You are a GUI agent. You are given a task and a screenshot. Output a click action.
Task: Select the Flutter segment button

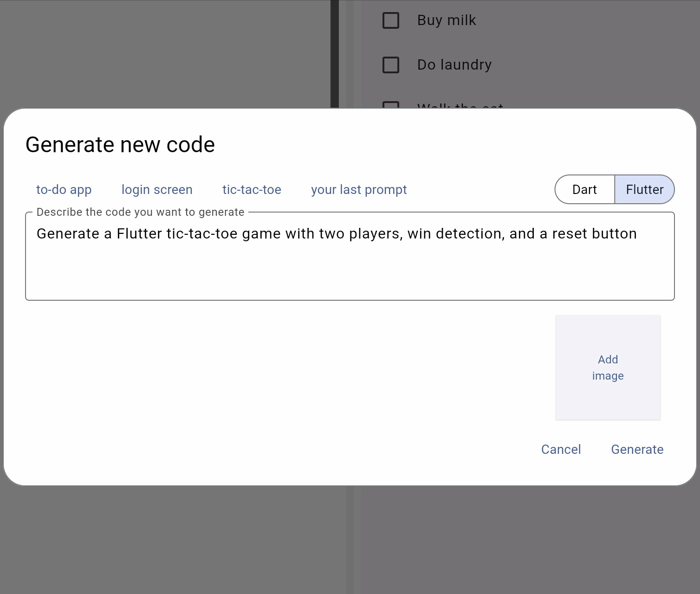click(644, 189)
